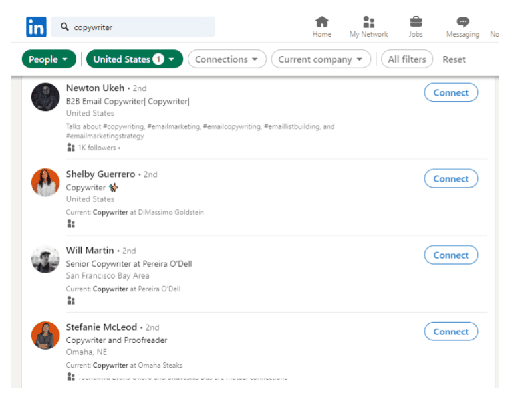Image resolution: width=532 pixels, height=399 pixels.
Task: Open the Current company filter dropdown
Action: coord(321,59)
